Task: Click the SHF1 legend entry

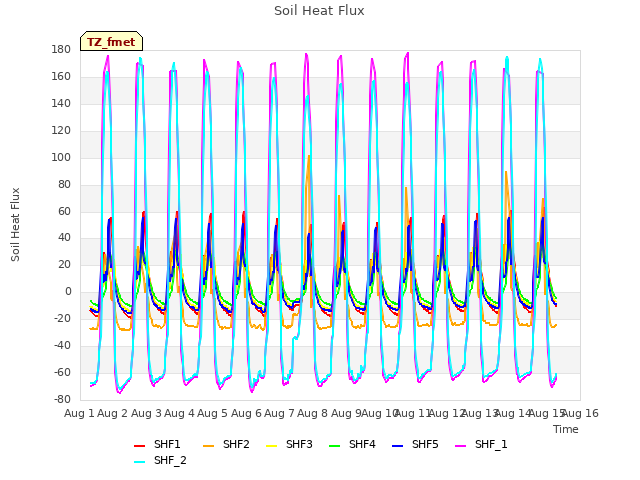Action: [x=157, y=444]
